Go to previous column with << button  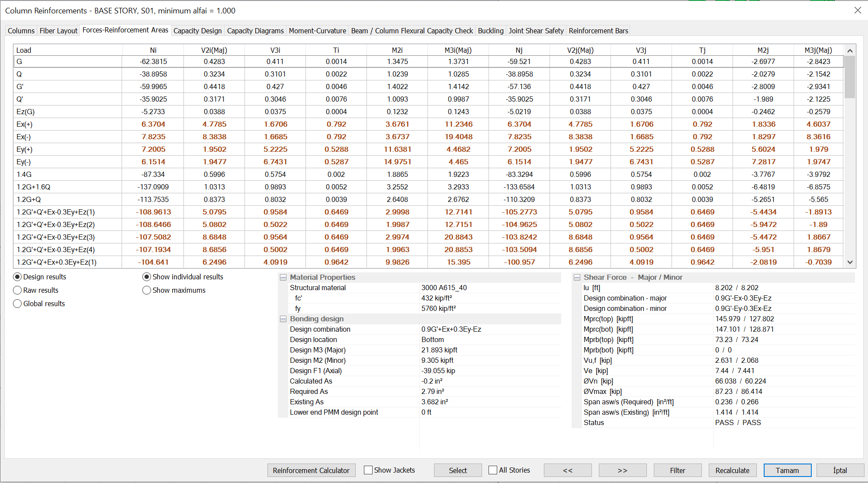(x=567, y=470)
